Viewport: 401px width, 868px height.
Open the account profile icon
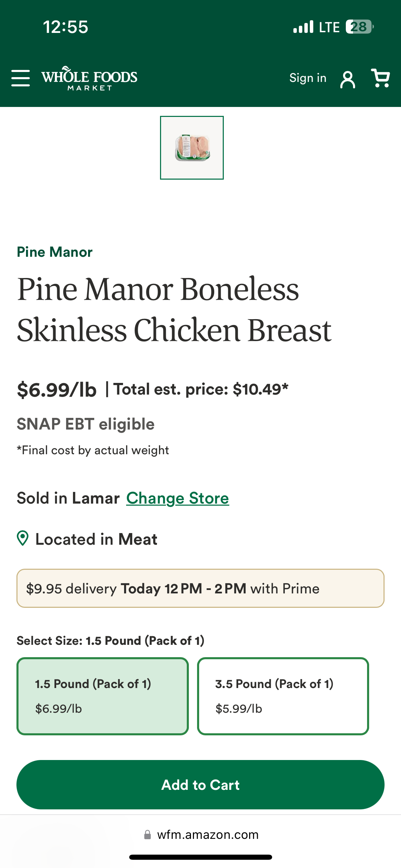pyautogui.click(x=348, y=80)
